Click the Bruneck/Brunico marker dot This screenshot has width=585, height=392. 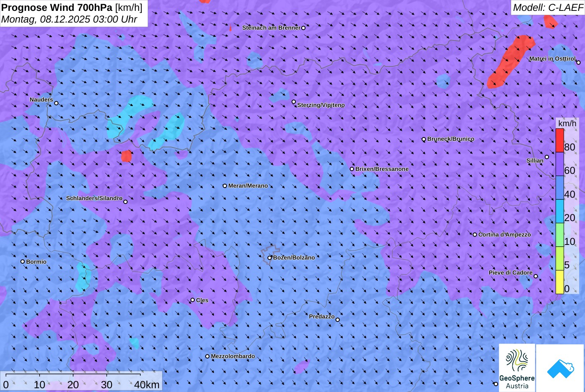[424, 139]
